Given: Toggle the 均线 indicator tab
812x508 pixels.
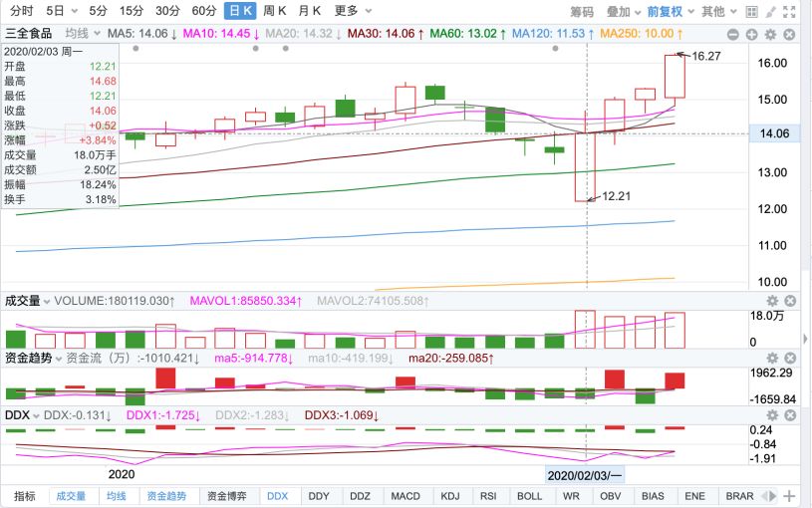Looking at the screenshot, I should coord(117,496).
